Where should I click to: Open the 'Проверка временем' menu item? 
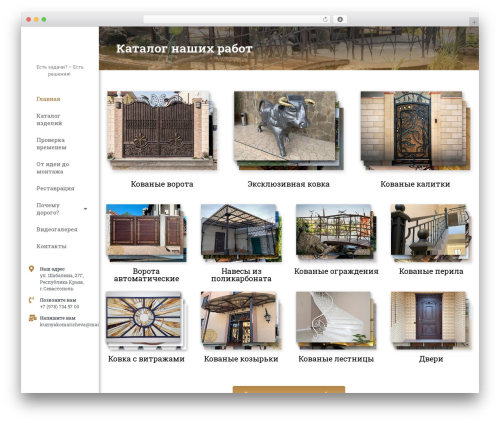click(51, 144)
